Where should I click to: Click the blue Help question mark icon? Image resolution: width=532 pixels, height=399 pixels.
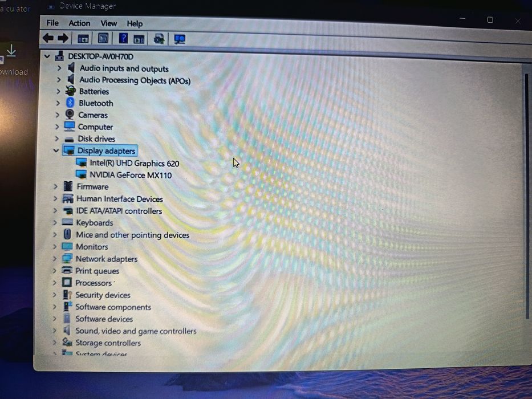click(124, 38)
